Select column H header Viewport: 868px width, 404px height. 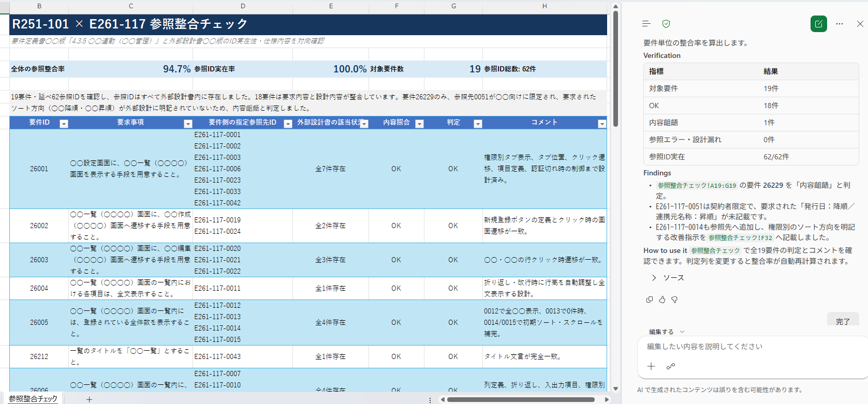click(x=545, y=6)
